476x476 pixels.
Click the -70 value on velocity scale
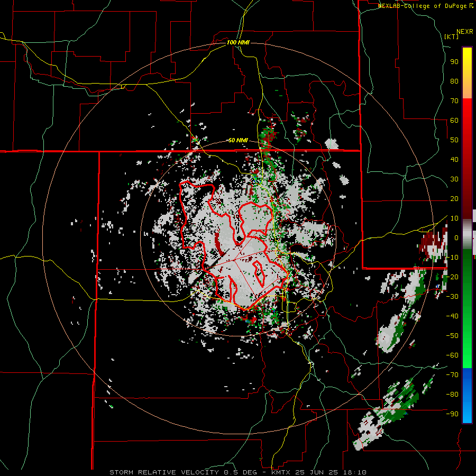(452, 375)
